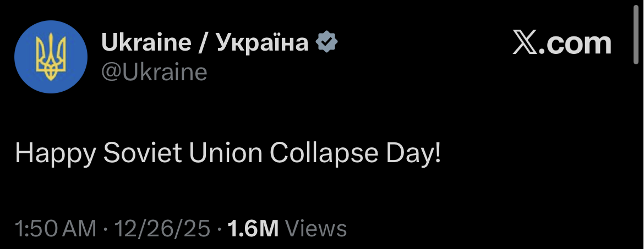The image size is (644, 249).
Task: Click the "Views" label
Action: (316, 229)
